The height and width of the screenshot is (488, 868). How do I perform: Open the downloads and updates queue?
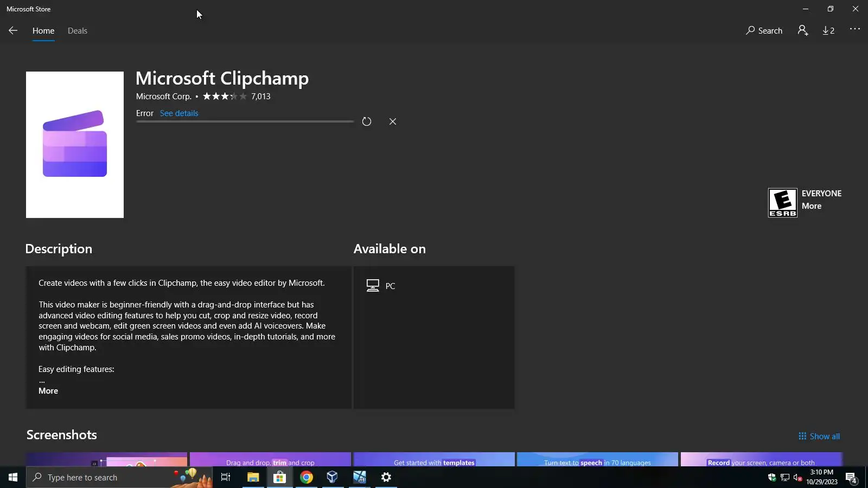pos(828,31)
